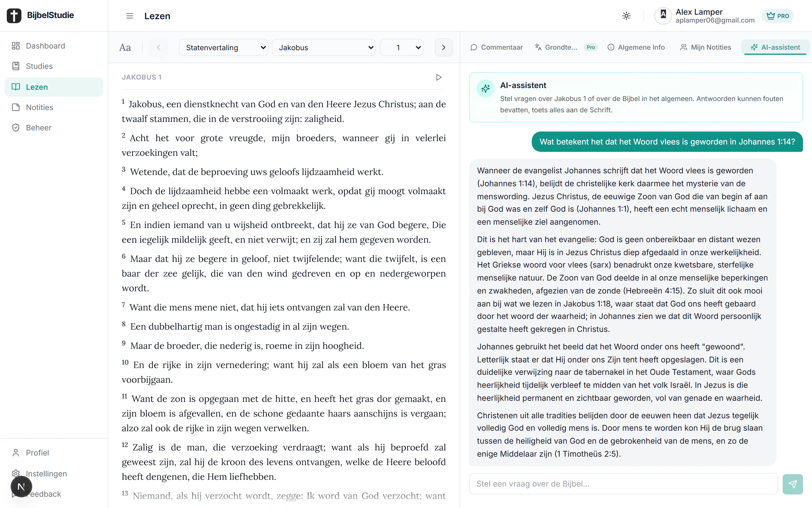The width and height of the screenshot is (812, 508).
Task: Switch to the Mijn Notities tab
Action: coord(705,47)
